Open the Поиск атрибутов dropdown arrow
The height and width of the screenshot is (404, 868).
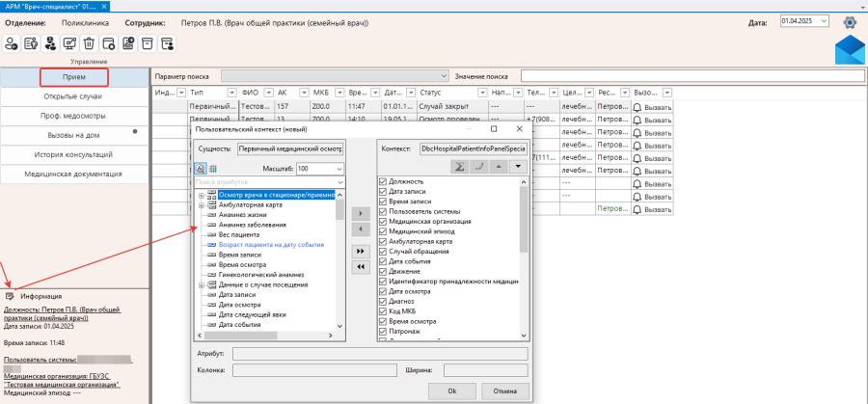click(339, 181)
